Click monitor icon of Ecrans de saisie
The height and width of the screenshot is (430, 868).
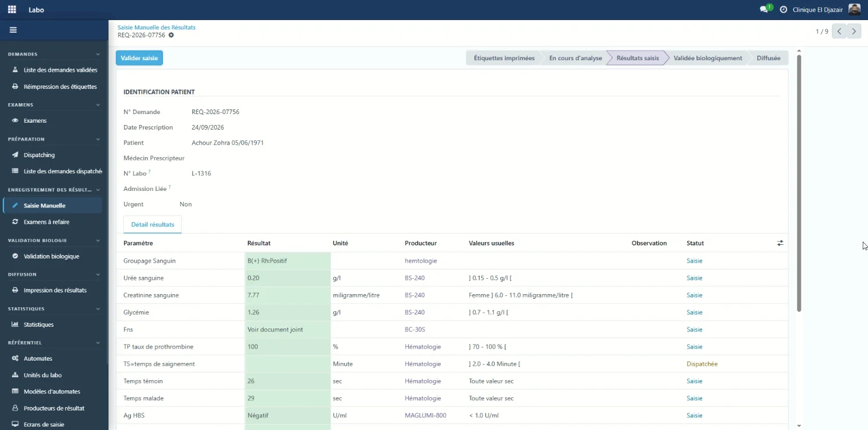click(x=15, y=424)
